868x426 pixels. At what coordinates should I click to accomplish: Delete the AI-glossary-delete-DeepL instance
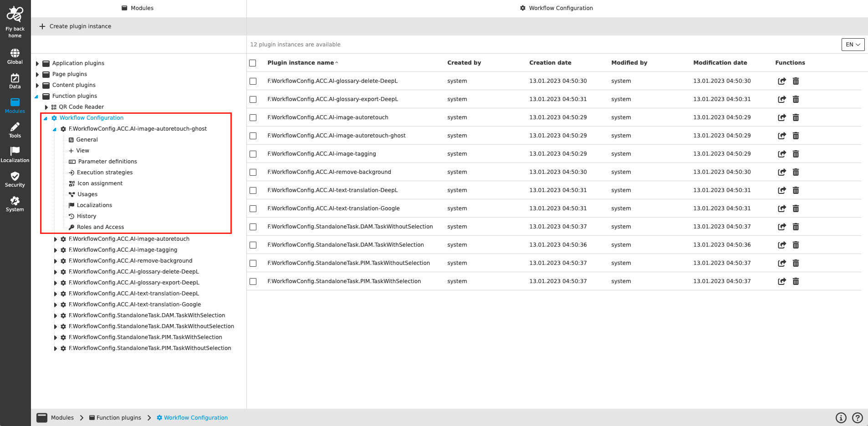[x=796, y=81]
